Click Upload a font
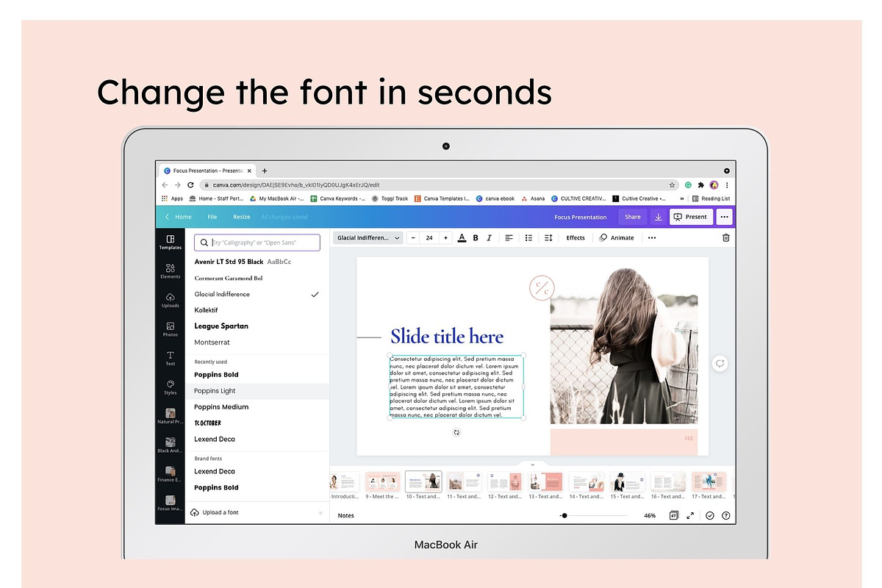This screenshot has height=588, width=882. (215, 512)
